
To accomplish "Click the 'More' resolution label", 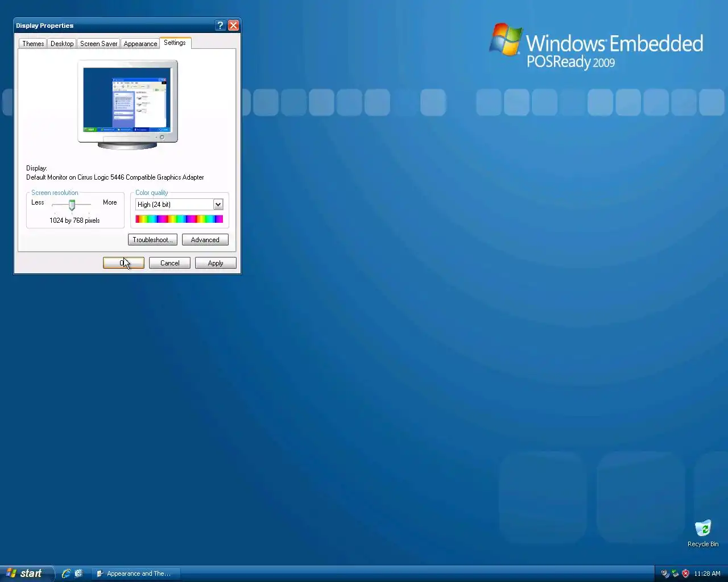I will [110, 202].
